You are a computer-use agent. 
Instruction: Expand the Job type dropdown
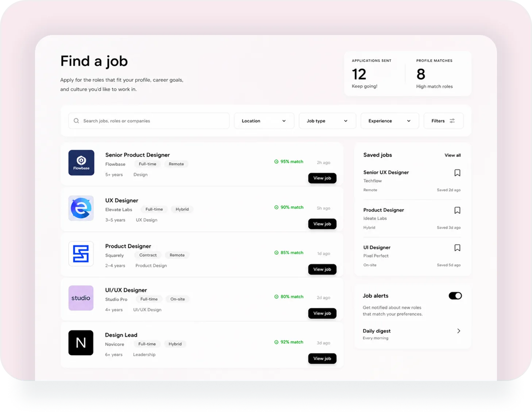(327, 121)
